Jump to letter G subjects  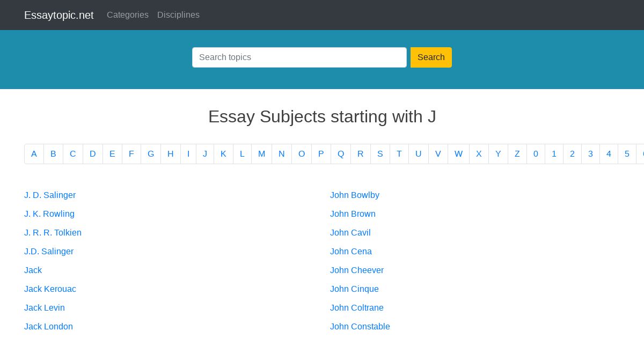point(151,154)
